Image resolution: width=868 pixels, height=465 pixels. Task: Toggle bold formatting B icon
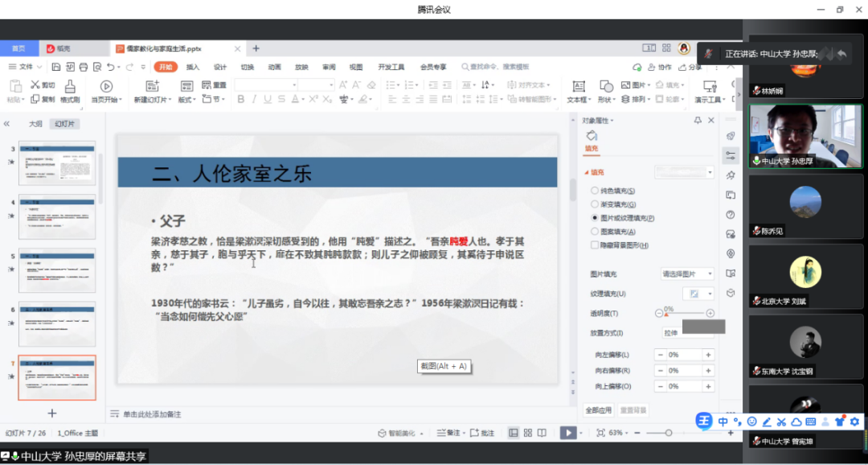click(x=241, y=99)
